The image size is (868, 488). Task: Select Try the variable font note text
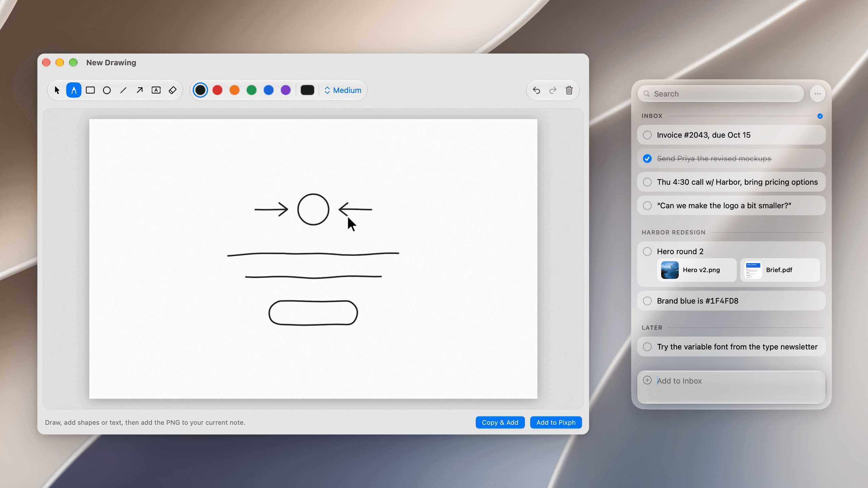737,347
